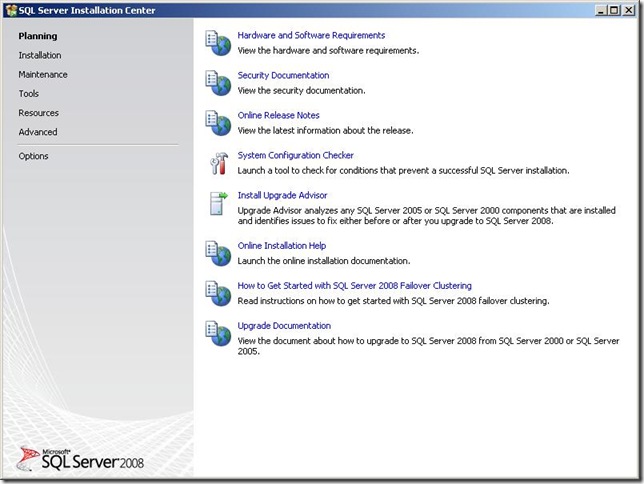Open the Advanced category
This screenshot has width=644, height=484.
pyautogui.click(x=38, y=132)
